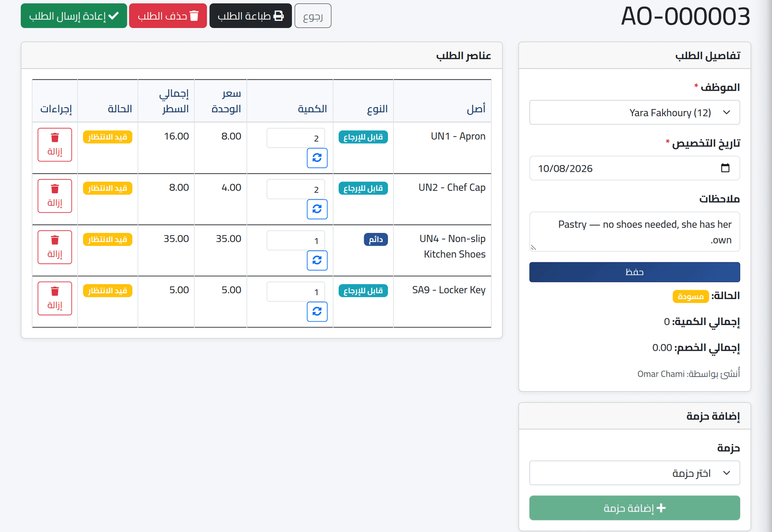The image size is (772, 532).
Task: Go back using the رجوع button
Action: (313, 16)
